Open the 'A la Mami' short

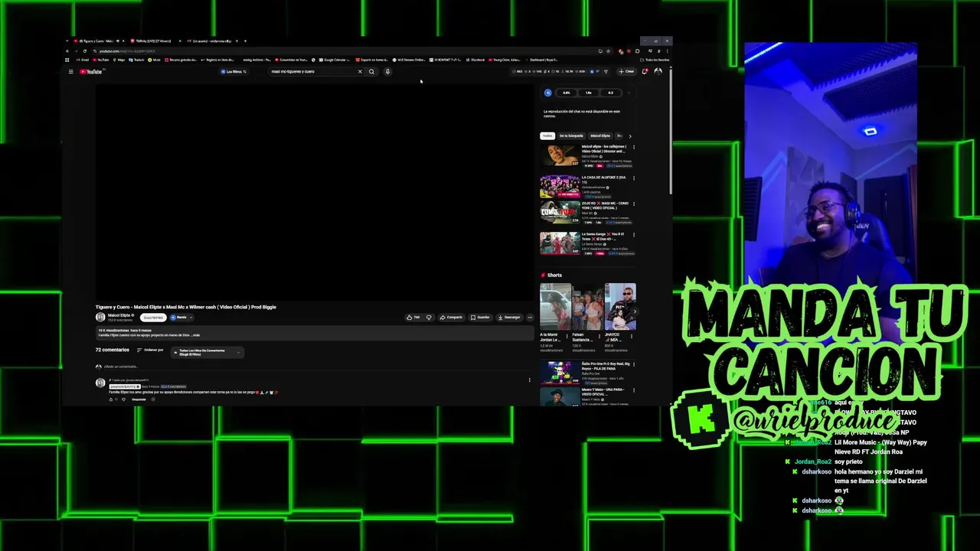[555, 307]
